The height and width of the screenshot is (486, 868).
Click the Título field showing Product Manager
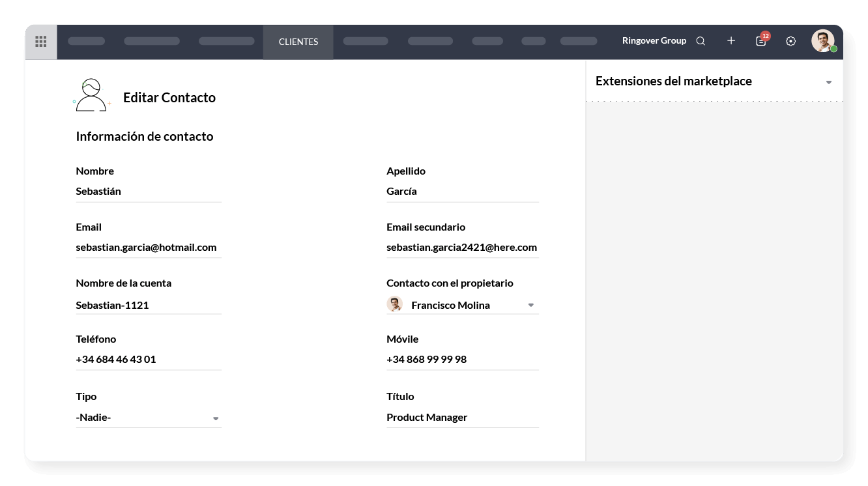coord(462,417)
